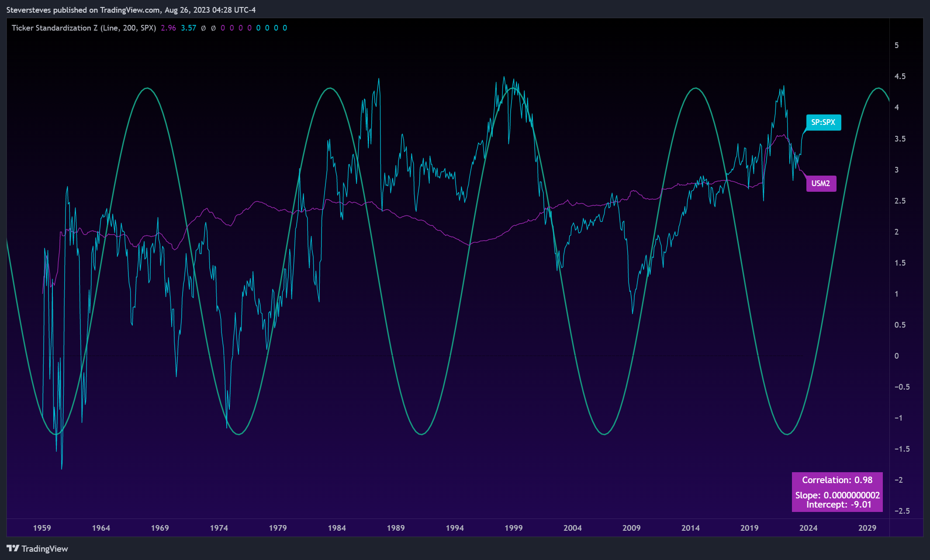Image resolution: width=930 pixels, height=560 pixels.
Task: Click the 4.5 value on price scale
Action: (x=900, y=76)
